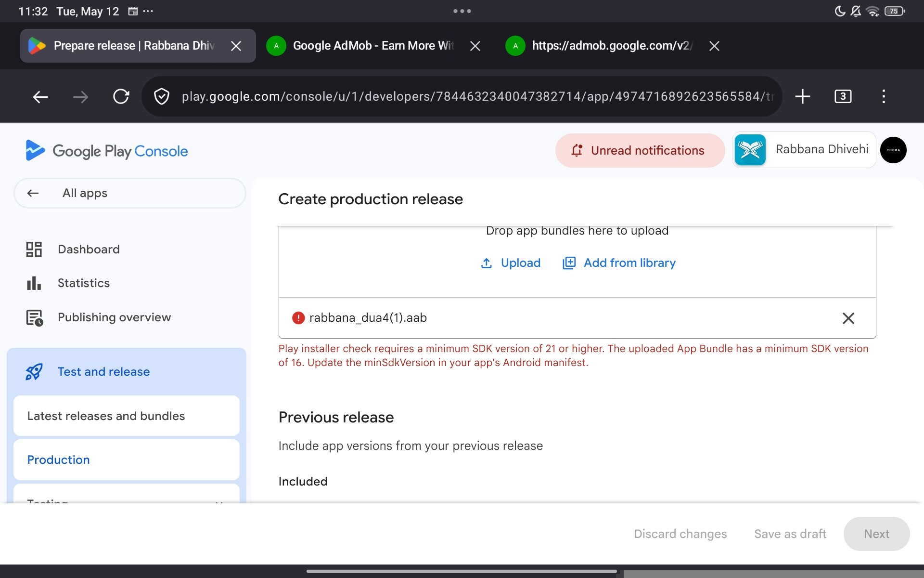Open Unread notifications

tap(640, 150)
